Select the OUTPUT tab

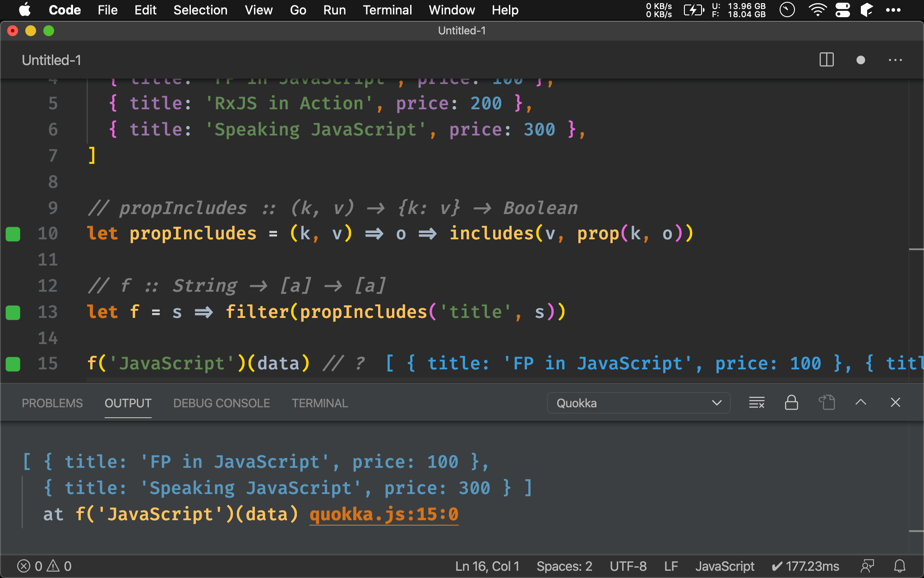pyautogui.click(x=128, y=403)
